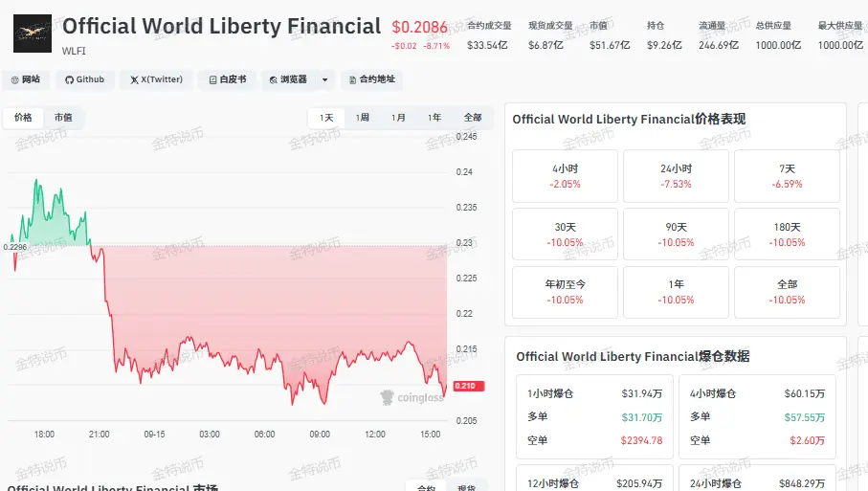The width and height of the screenshot is (868, 491).
Task: Open the 网站 website link
Action: pyautogui.click(x=26, y=79)
